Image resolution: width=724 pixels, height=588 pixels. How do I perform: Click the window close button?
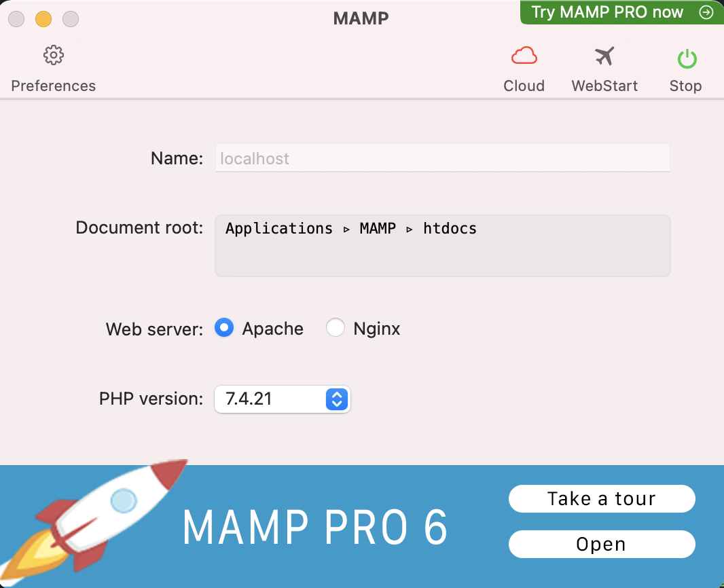click(16, 18)
